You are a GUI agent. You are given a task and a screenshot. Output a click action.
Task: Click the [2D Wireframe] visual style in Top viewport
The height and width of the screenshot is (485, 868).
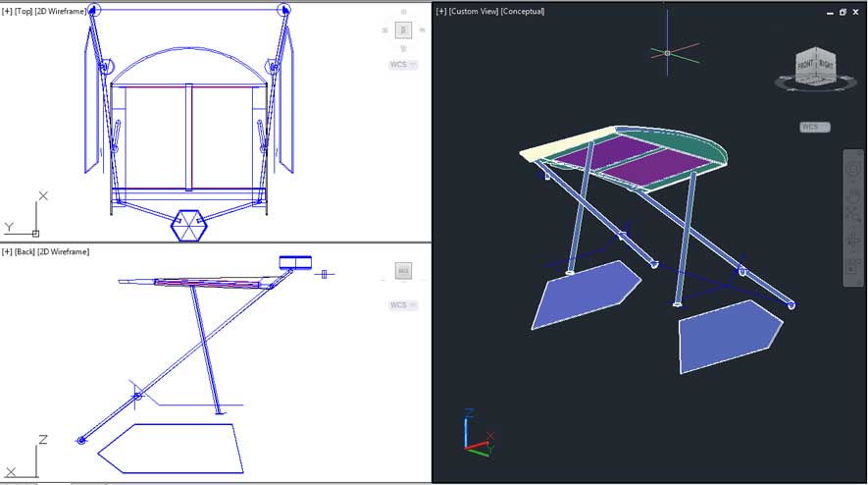pos(64,11)
